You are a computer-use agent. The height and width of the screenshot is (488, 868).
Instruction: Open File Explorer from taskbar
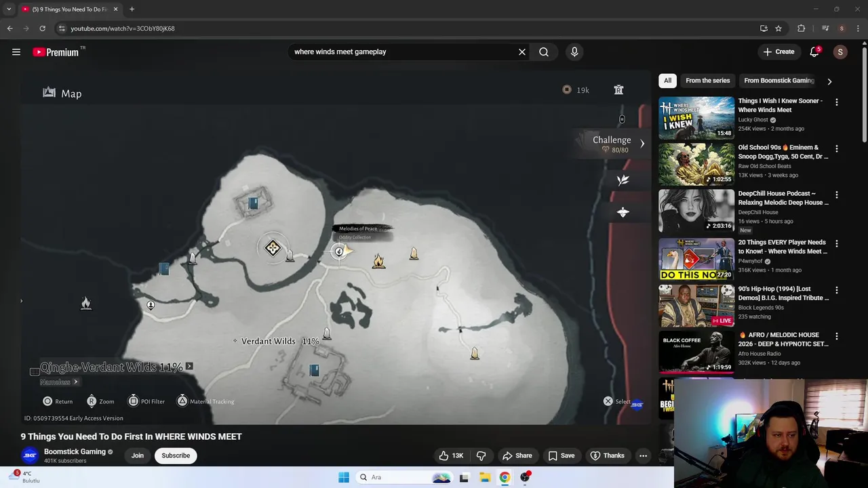coord(485,477)
